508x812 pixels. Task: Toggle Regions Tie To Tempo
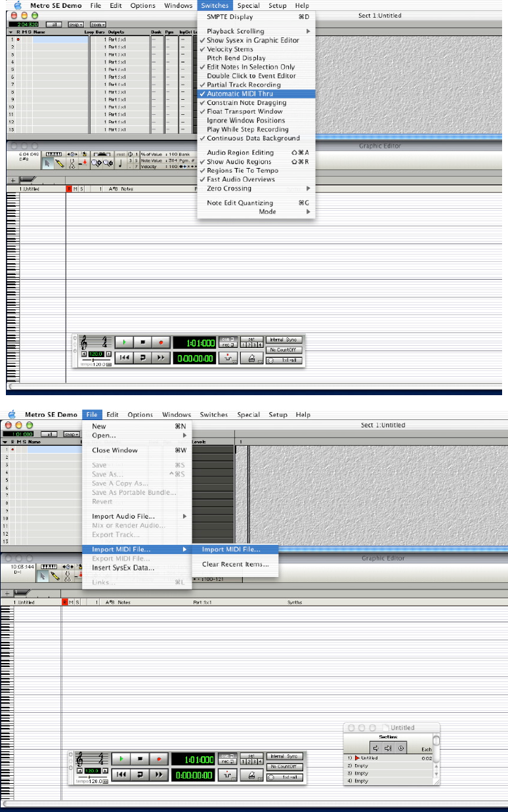pyautogui.click(x=256, y=171)
